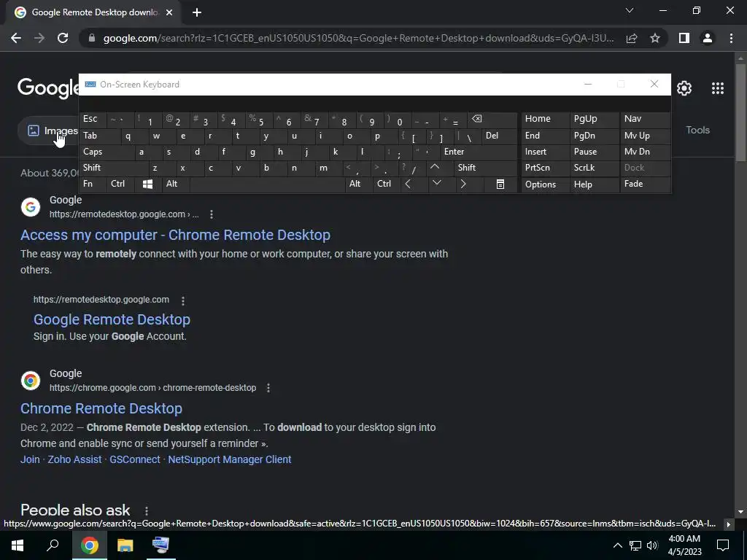Tap the Mv Up key on On-Screen Keyboard
The width and height of the screenshot is (747, 560).
646,136
